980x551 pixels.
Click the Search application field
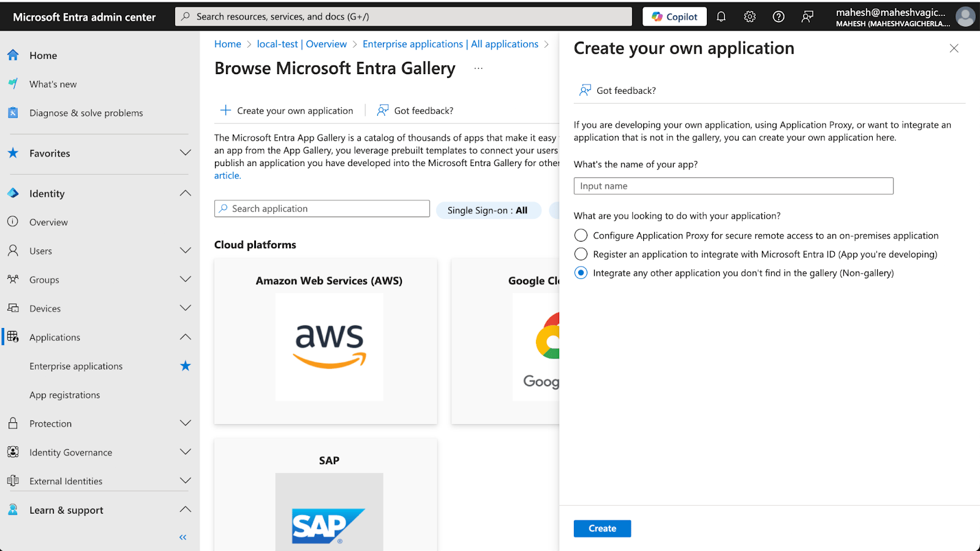pos(322,208)
